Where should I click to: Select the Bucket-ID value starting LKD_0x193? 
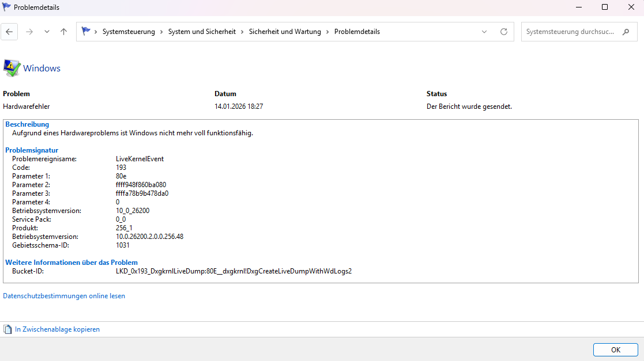[x=234, y=271]
